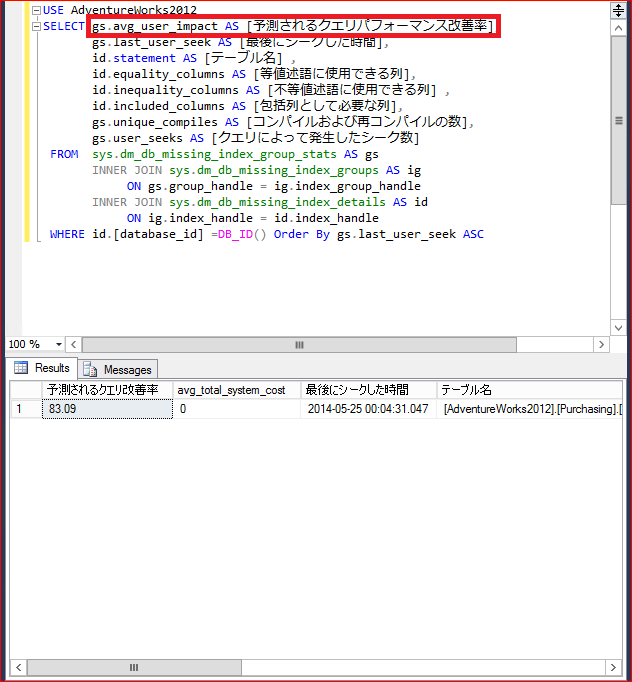This screenshot has width=632, height=682.
Task: Click the editor vertical scrollbar thumb
Action: (x=618, y=120)
